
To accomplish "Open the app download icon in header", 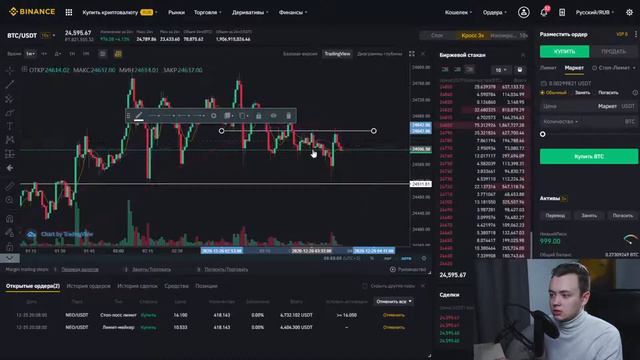I will click(x=562, y=12).
